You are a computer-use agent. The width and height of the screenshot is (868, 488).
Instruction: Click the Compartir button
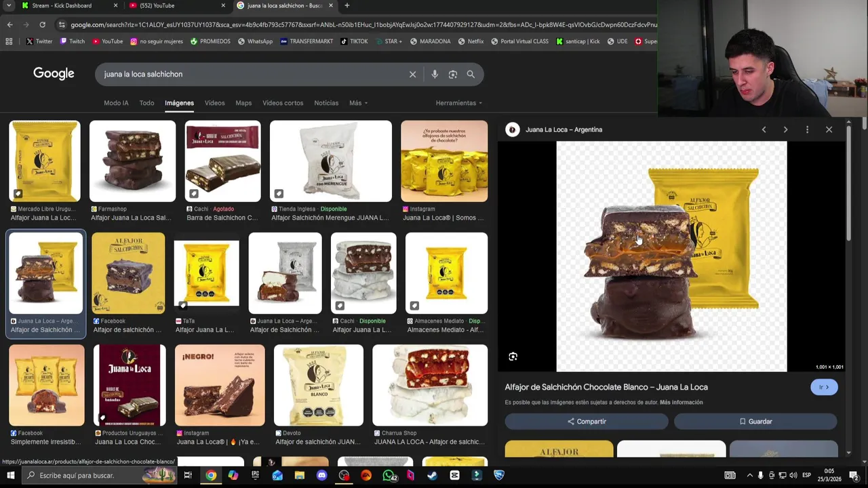coord(587,422)
